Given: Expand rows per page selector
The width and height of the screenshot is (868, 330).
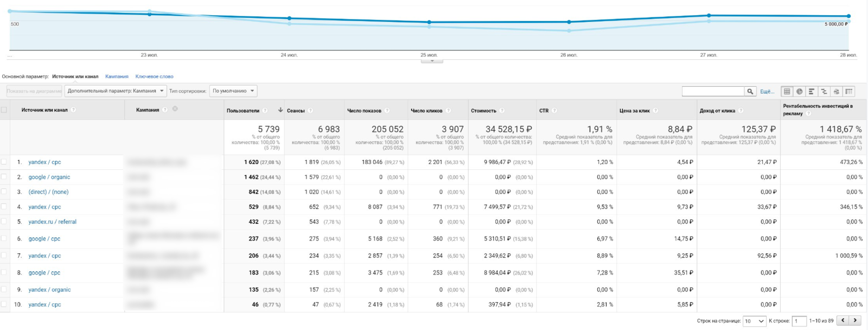Looking at the screenshot, I should [754, 321].
